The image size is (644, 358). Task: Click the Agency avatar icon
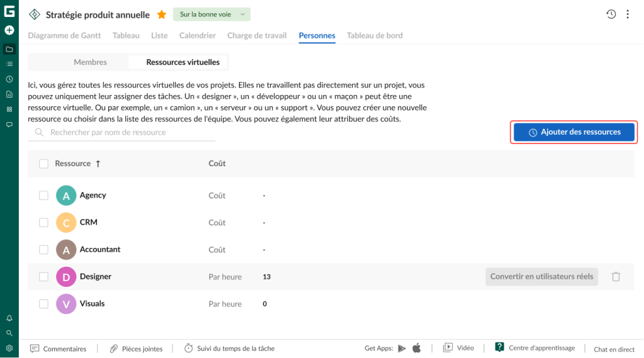66,195
